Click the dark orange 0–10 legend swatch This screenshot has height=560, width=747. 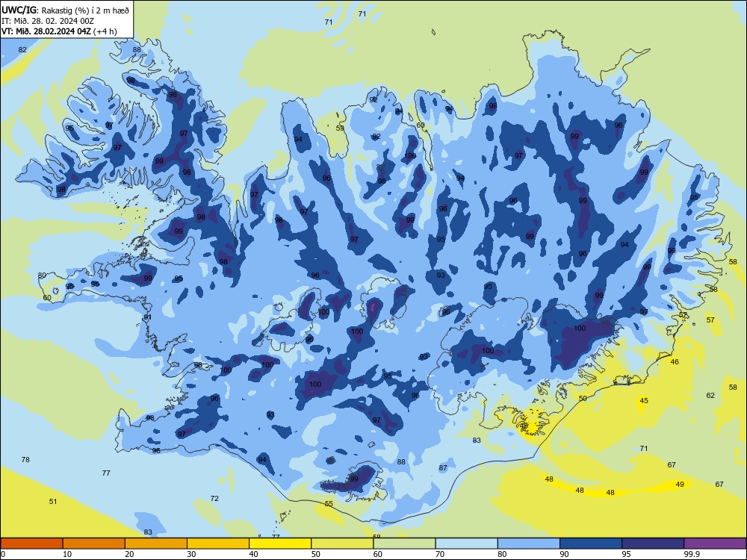click(x=31, y=544)
